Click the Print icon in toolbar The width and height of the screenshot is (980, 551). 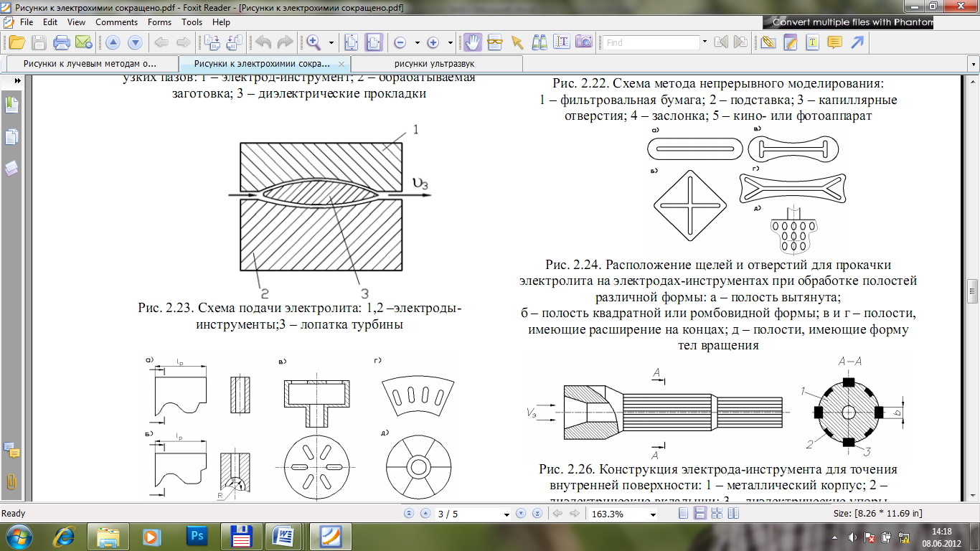pos(62,42)
